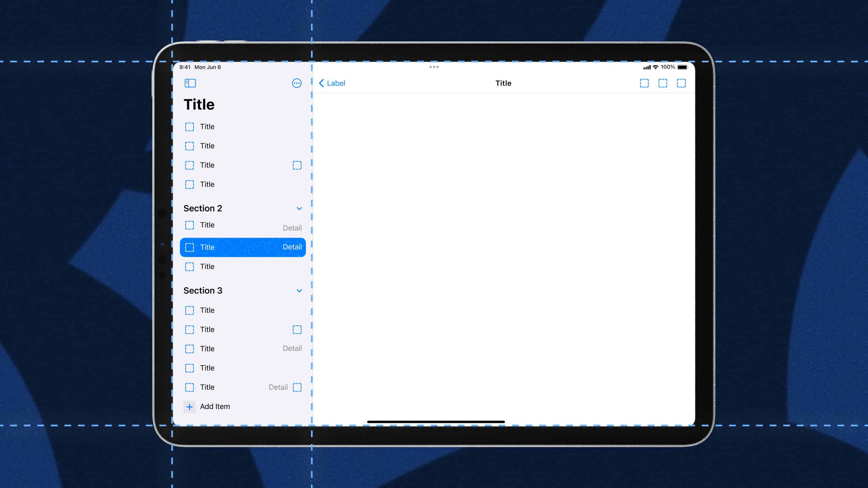Click the leftmost placeholder icon in the navigation bar
868x488 pixels.
[644, 83]
